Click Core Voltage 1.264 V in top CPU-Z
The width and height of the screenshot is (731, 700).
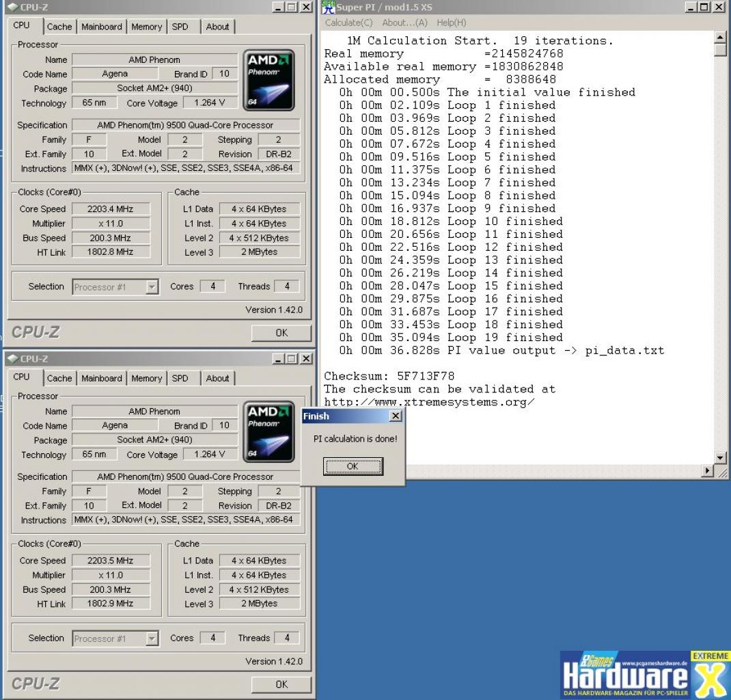point(210,103)
